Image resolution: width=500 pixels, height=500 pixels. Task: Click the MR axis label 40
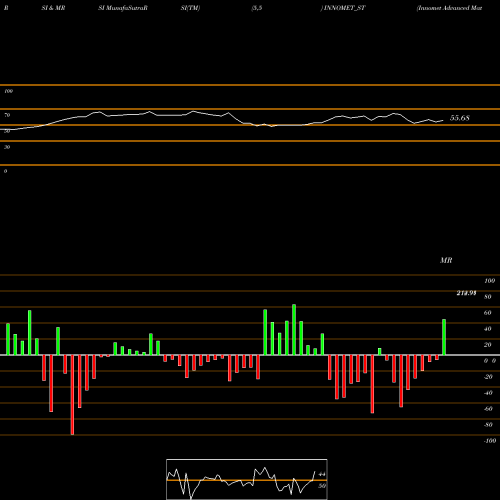point(488,329)
